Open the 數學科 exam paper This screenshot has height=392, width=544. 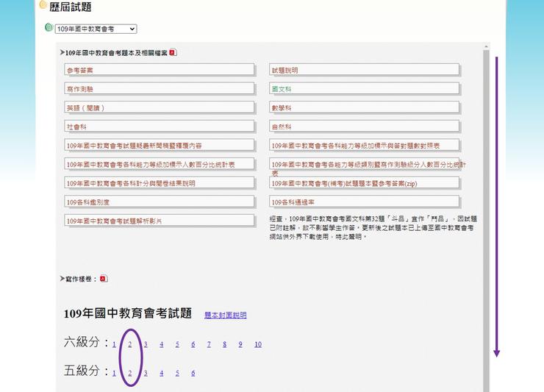pos(282,108)
